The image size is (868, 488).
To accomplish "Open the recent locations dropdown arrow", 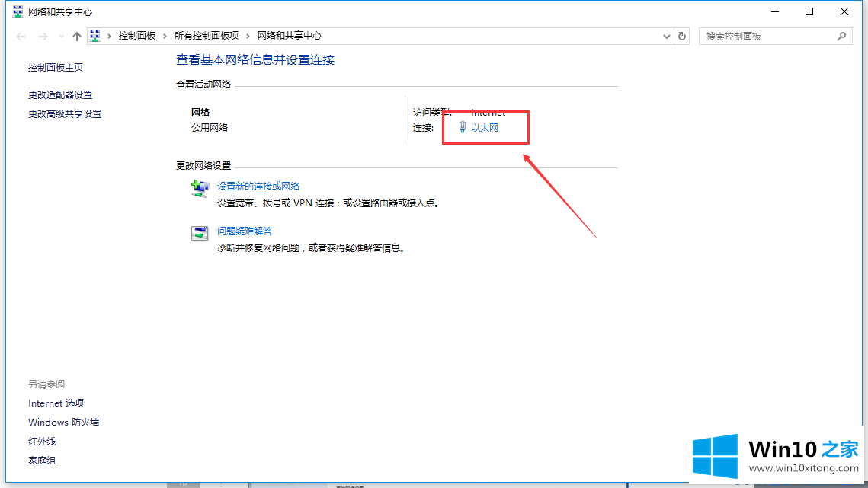I will tap(61, 36).
